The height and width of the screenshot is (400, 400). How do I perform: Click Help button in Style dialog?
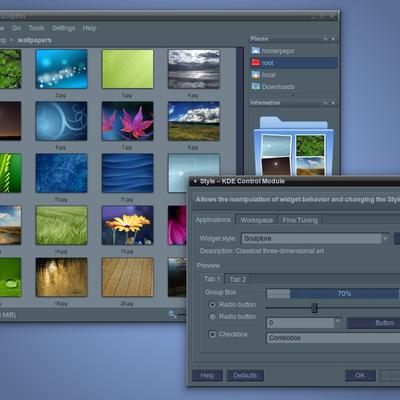point(207,375)
